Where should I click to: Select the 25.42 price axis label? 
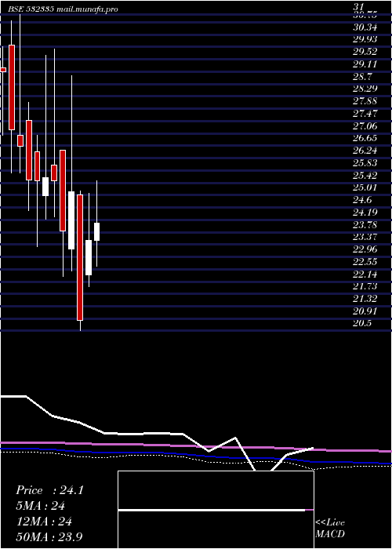tap(365, 176)
